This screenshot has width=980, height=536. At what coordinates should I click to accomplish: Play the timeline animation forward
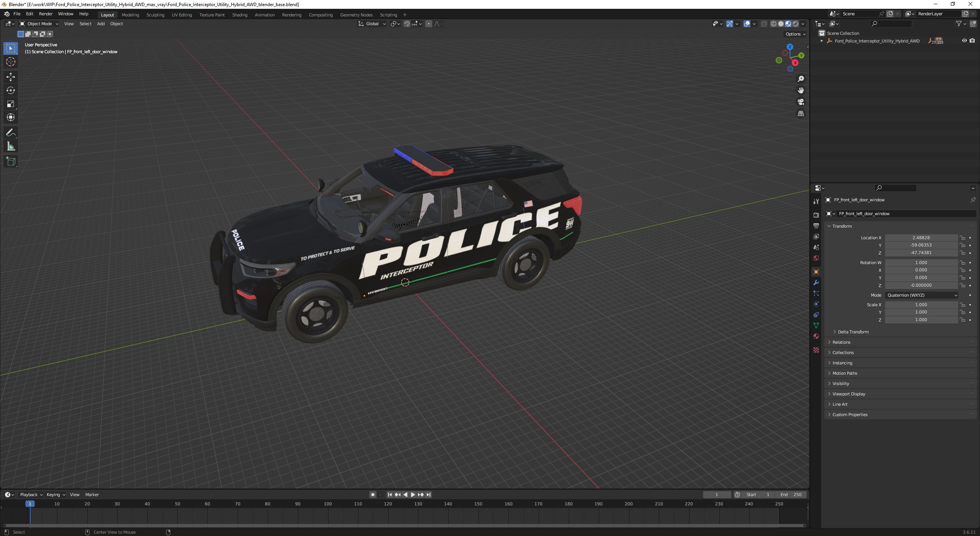[413, 495]
